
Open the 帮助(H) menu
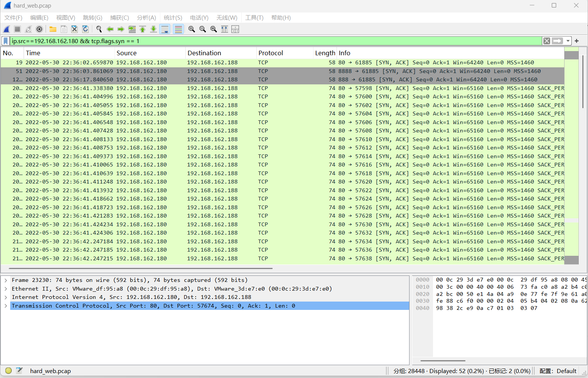[281, 18]
